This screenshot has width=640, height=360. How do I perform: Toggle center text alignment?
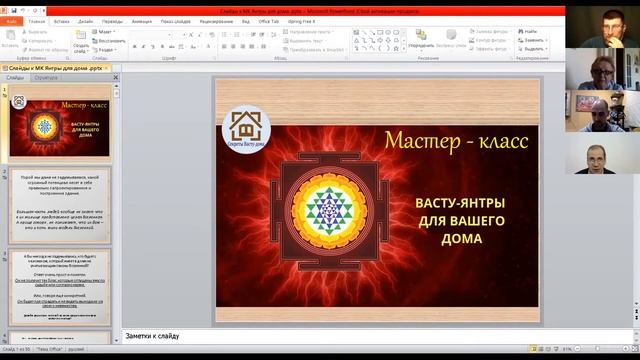pyautogui.click(x=233, y=47)
